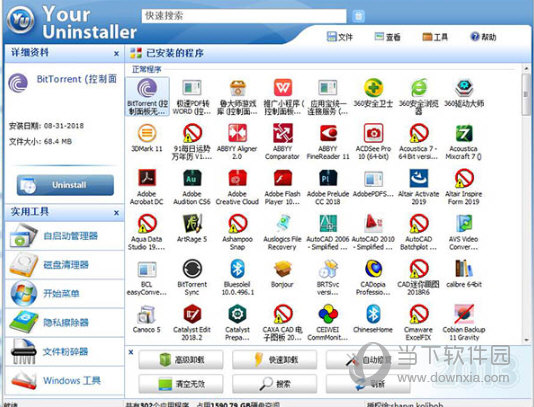Close the 实用工具 panel
The height and width of the screenshot is (407, 534).
pyautogui.click(x=116, y=213)
